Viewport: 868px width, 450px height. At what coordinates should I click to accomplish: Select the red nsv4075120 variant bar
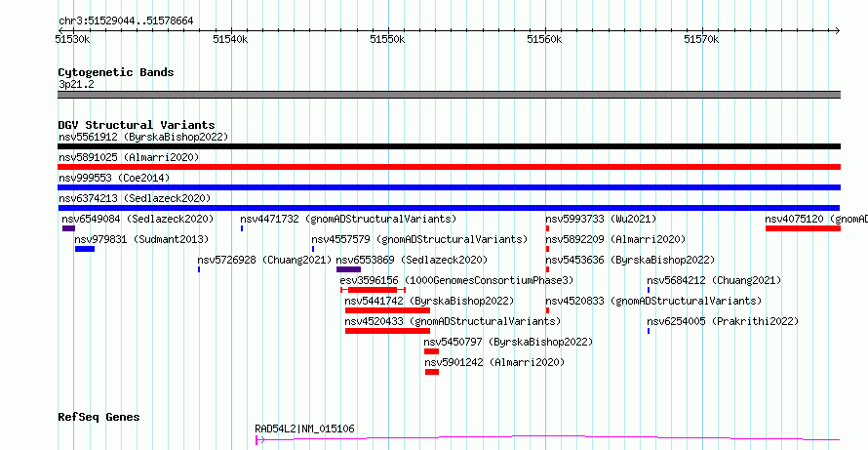pos(804,228)
